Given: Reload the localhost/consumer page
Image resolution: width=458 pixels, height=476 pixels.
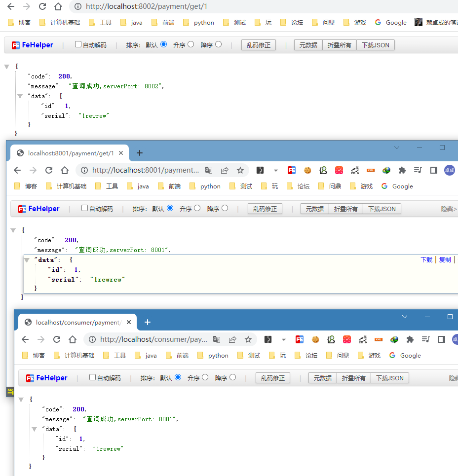Looking at the screenshot, I should [57, 339].
